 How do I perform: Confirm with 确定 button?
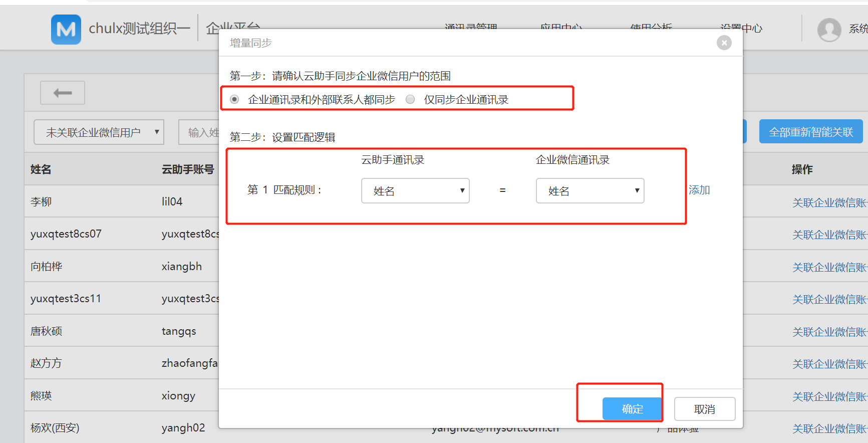coord(632,409)
